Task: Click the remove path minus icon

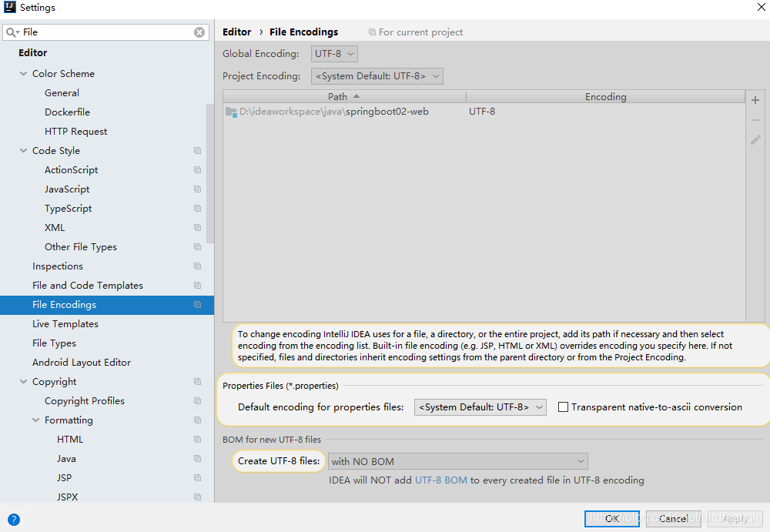Action: (x=755, y=120)
